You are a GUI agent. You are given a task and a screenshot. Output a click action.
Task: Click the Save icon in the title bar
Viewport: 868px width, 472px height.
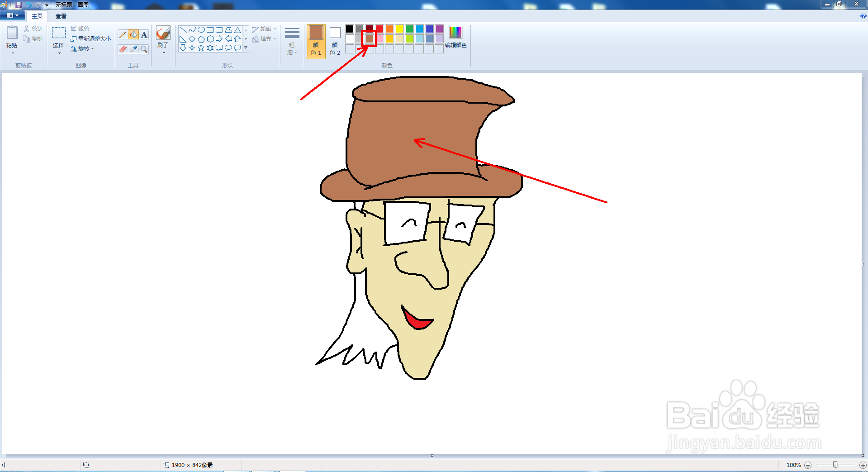[x=19, y=5]
